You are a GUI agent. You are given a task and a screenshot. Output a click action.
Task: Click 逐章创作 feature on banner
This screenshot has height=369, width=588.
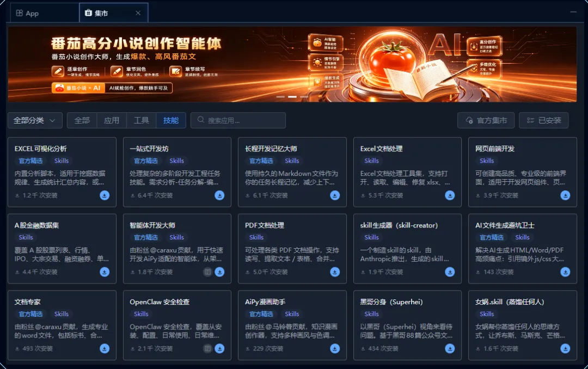(76, 71)
